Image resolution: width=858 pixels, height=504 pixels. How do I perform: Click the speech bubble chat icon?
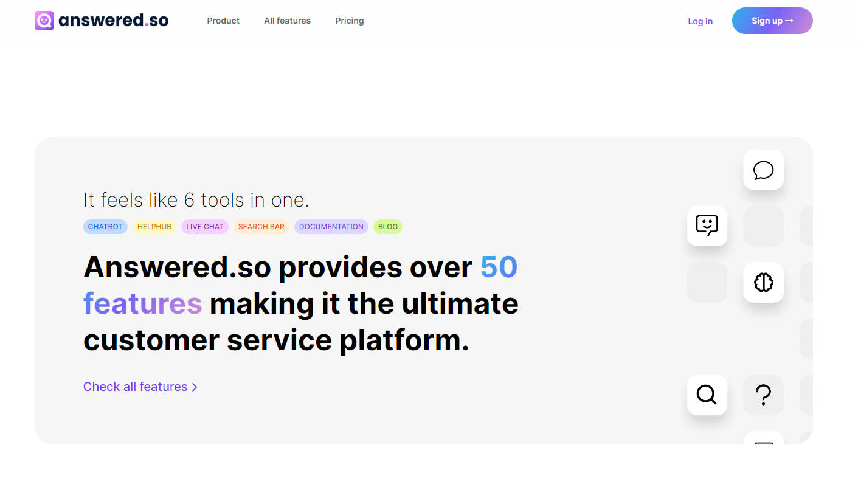point(763,170)
